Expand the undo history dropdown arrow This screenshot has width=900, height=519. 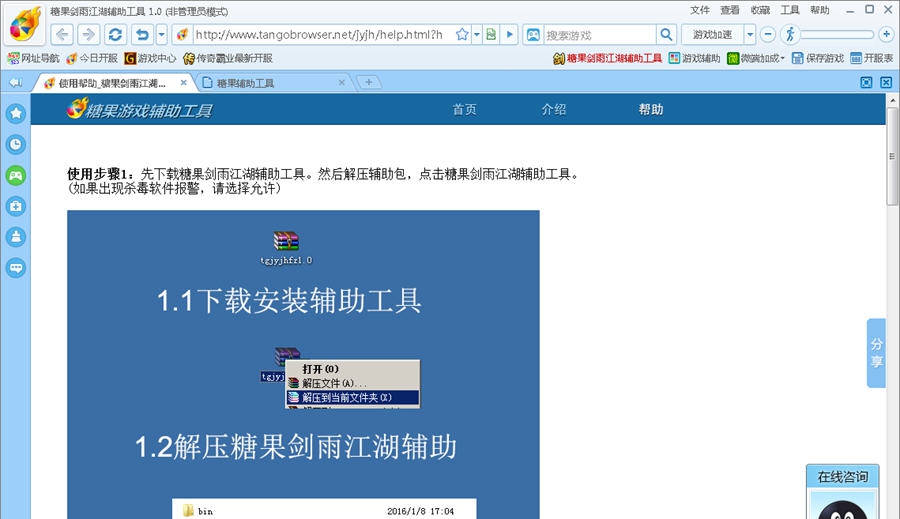coord(161,34)
